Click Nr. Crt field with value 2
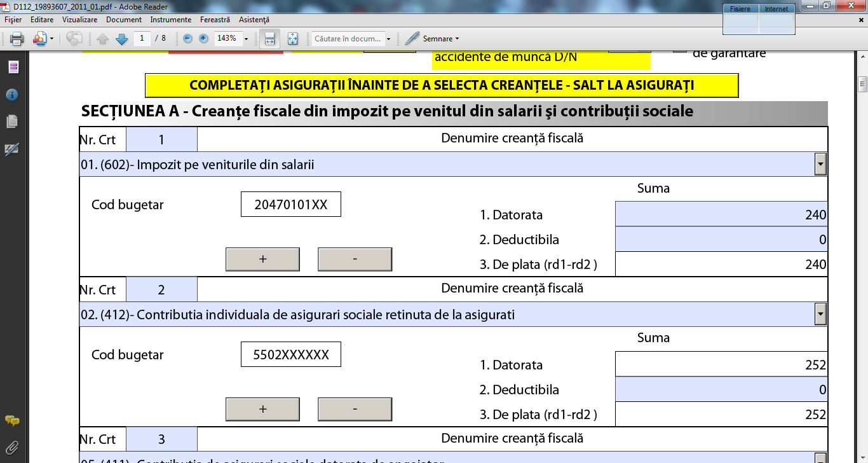Viewport: 868px width, 463px height. 161,289
